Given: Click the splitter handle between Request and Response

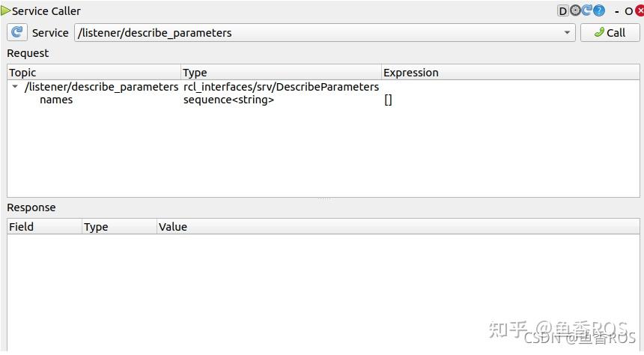Looking at the screenshot, I should click(324, 199).
